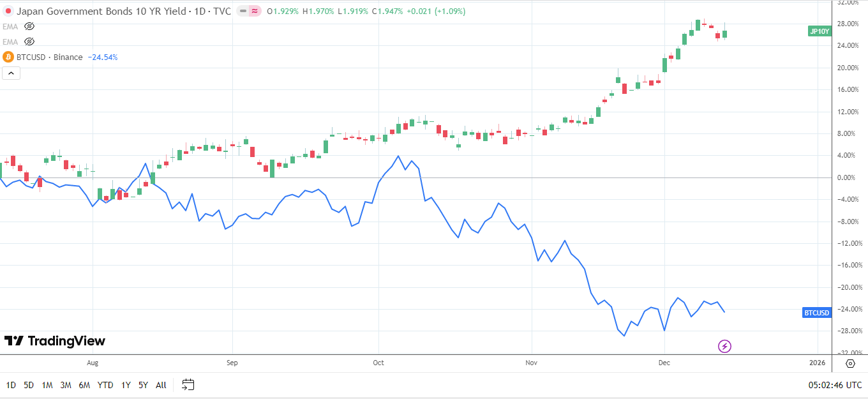This screenshot has width=868, height=399.
Task: Collapse the indicator legend with the chevron
Action: [x=11, y=73]
